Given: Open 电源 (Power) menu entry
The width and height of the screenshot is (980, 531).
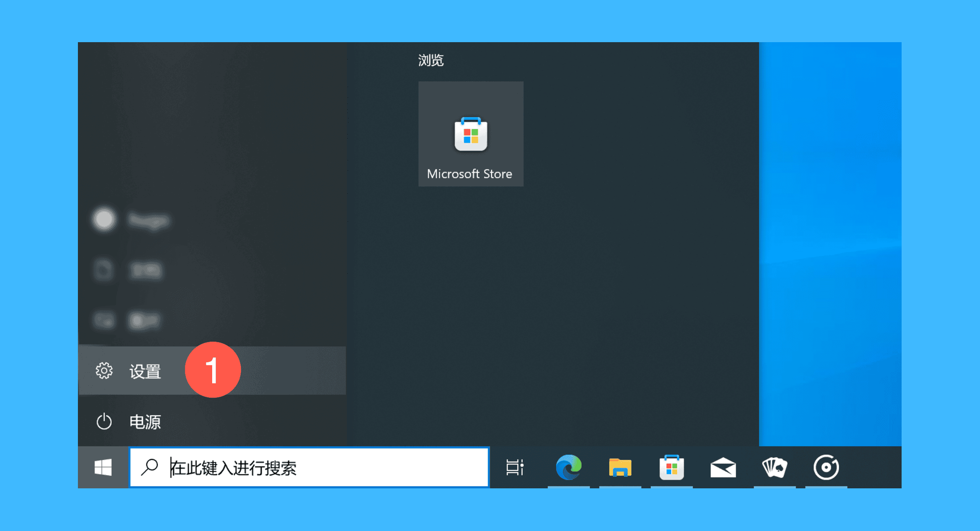Looking at the screenshot, I should [212, 421].
